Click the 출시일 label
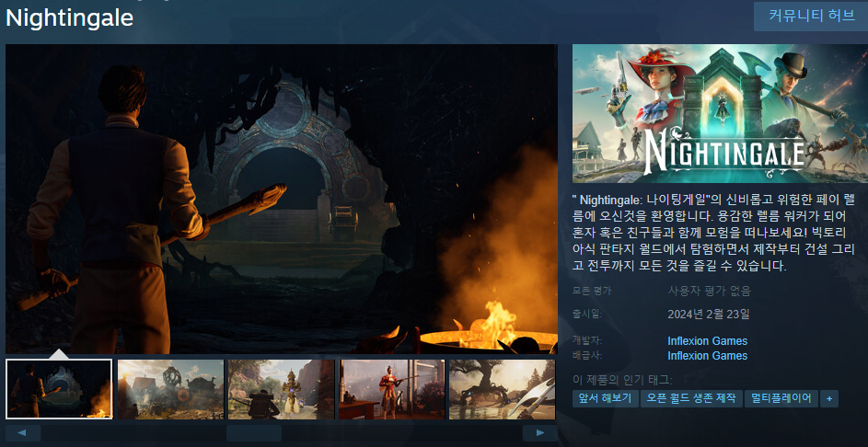 tap(586, 315)
